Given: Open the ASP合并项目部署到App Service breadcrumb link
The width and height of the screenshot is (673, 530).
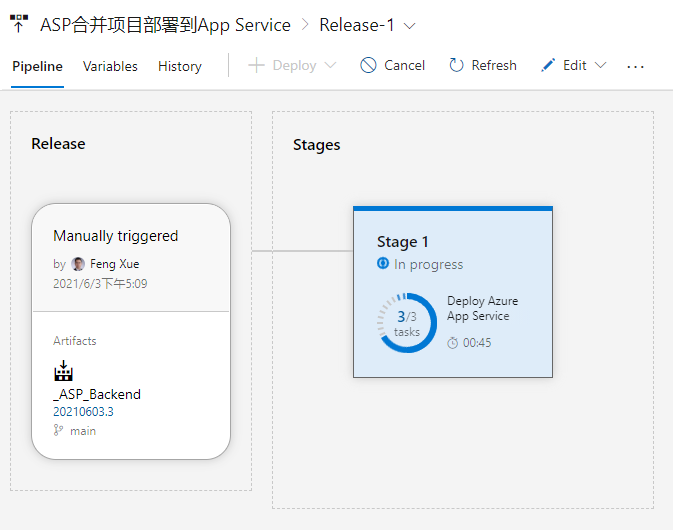Looking at the screenshot, I should (165, 25).
